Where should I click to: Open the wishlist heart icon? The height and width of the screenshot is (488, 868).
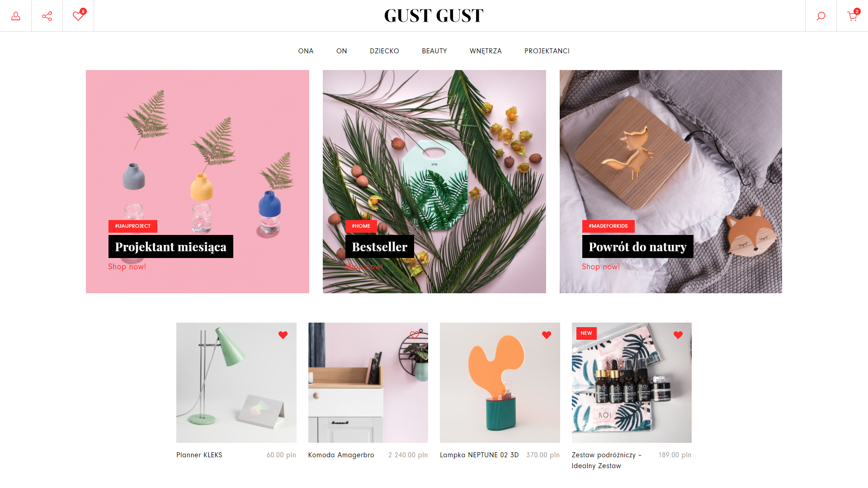(78, 16)
